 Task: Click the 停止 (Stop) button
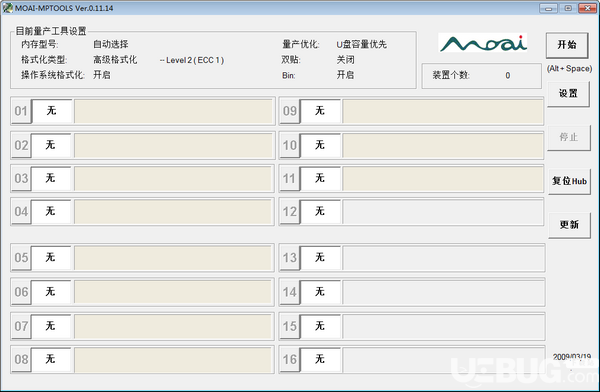pyautogui.click(x=568, y=137)
